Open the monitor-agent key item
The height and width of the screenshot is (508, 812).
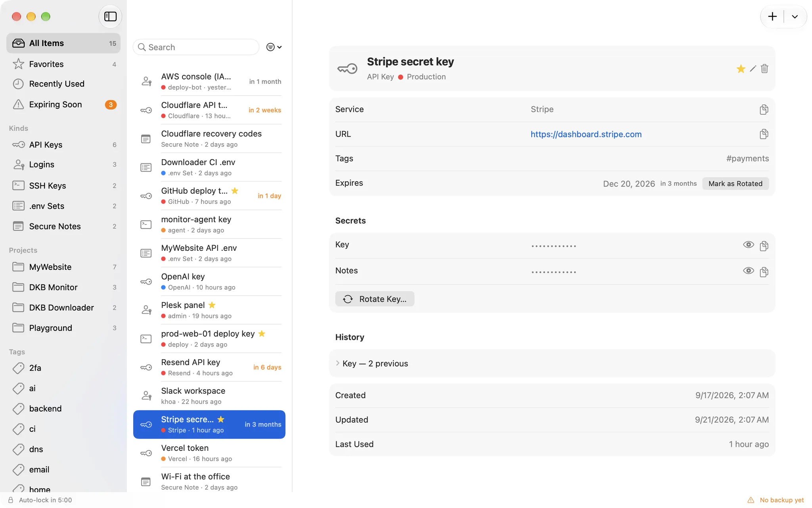[x=209, y=224]
